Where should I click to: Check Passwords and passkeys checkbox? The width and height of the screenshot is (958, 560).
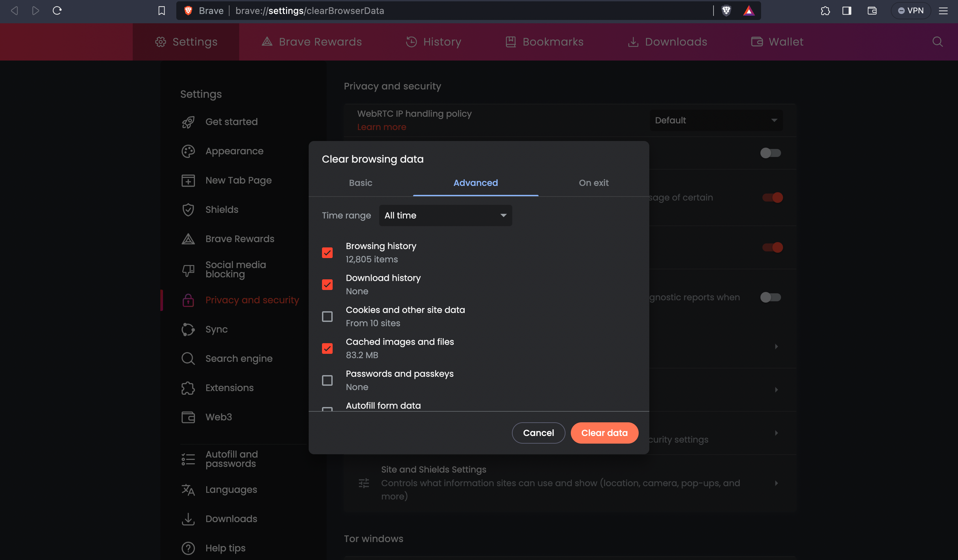(x=327, y=380)
